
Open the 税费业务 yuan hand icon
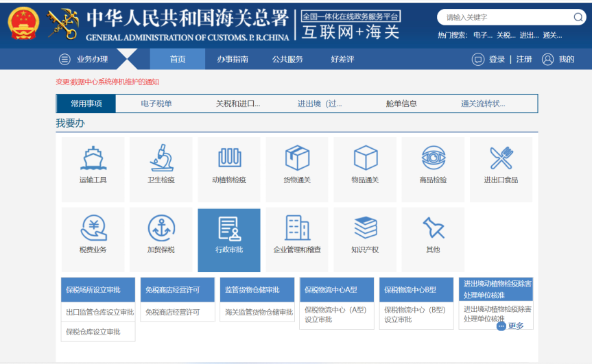93,228
